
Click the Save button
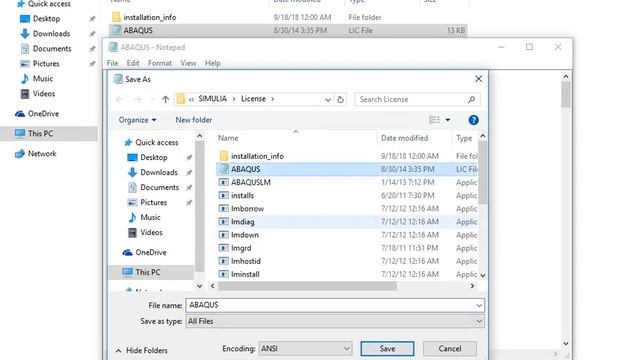[x=387, y=349]
